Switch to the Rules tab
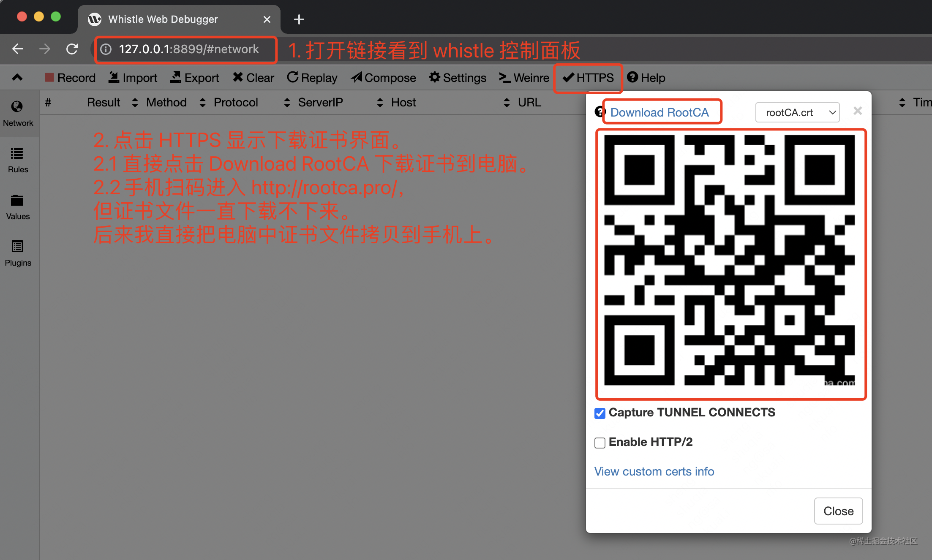The width and height of the screenshot is (932, 560). tap(18, 160)
